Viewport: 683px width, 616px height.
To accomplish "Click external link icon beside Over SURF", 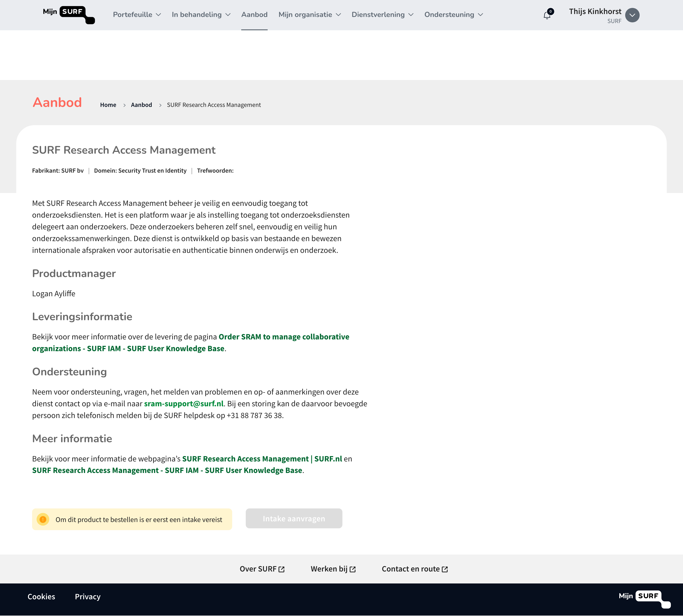I will (281, 569).
